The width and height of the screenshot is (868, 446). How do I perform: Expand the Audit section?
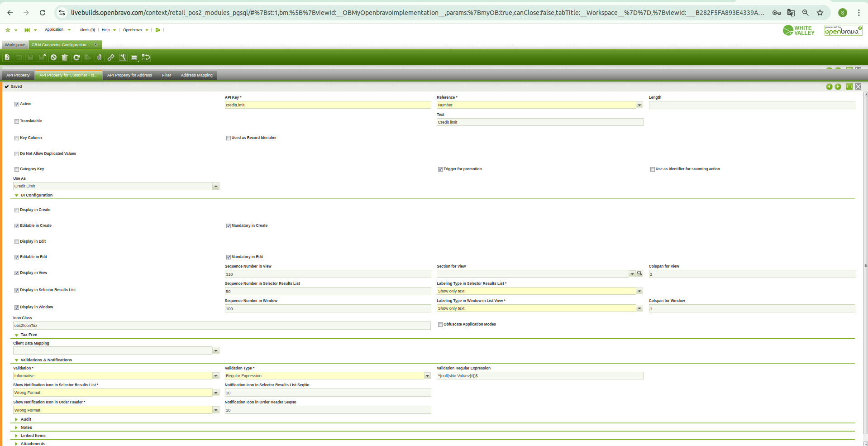26,419
